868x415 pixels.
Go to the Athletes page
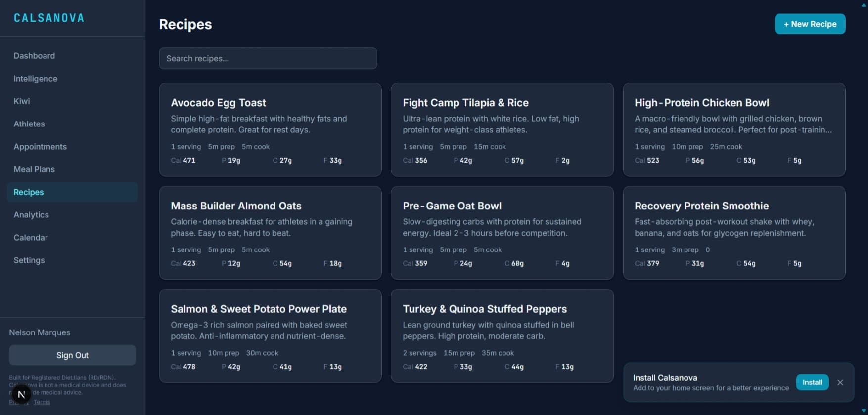point(29,124)
